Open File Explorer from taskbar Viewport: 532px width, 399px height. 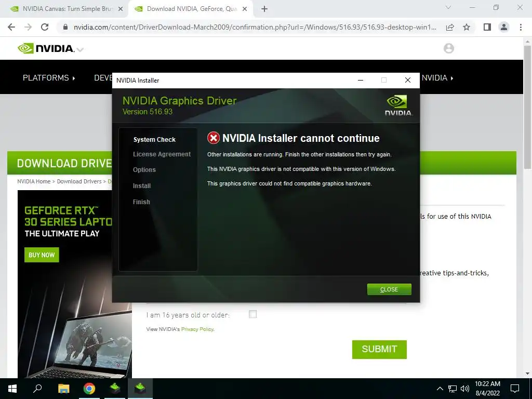point(63,389)
